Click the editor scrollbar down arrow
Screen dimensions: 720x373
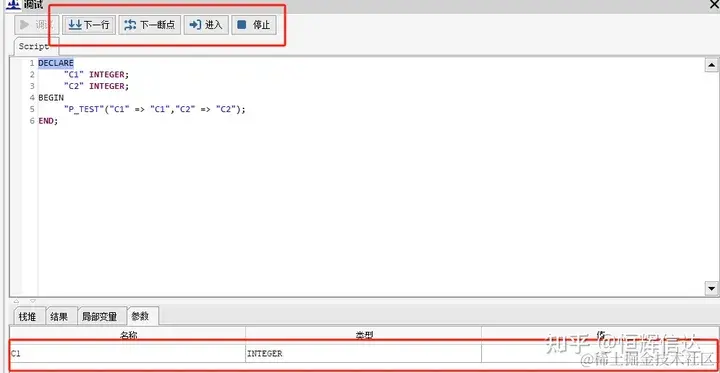pos(711,288)
